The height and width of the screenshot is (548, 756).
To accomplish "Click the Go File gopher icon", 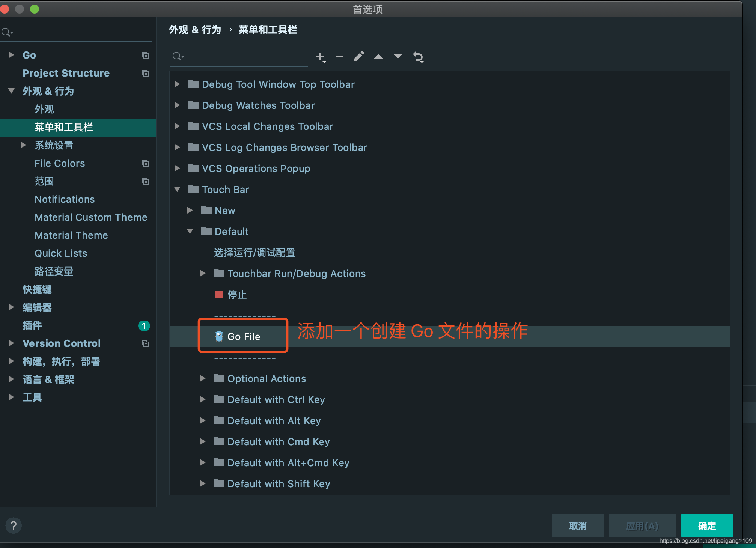I will point(219,336).
